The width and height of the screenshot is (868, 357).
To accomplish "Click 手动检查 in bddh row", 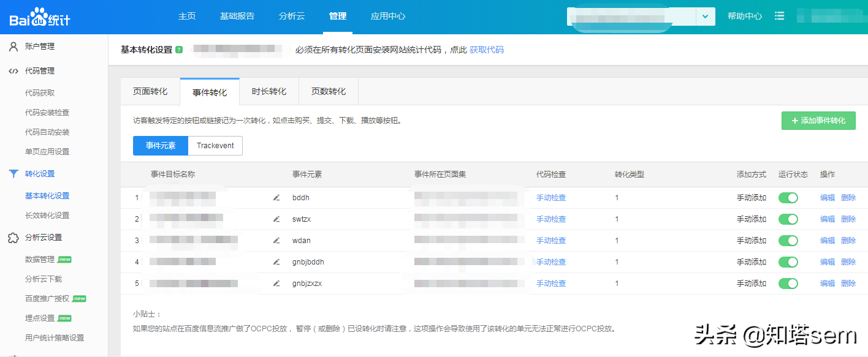I will (551, 198).
